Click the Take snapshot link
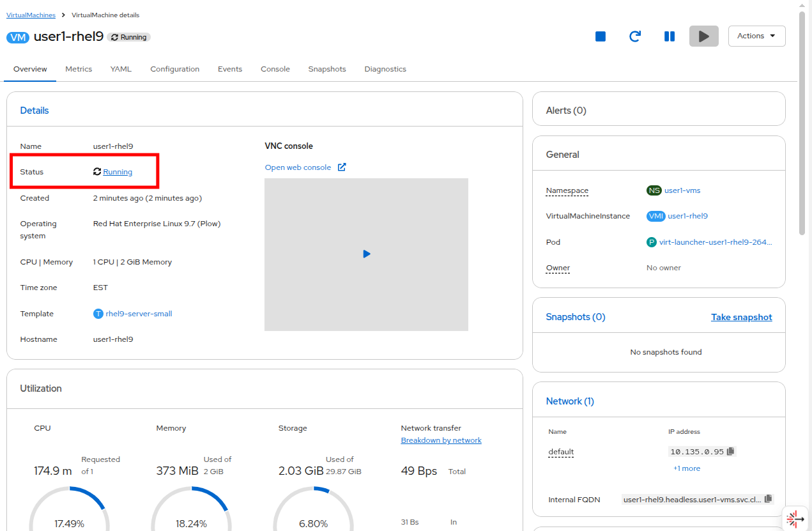The image size is (812, 531). tap(741, 318)
